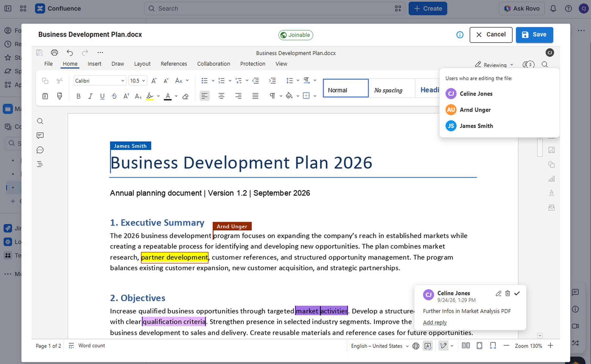
Task: Toggle underline formatting
Action: (102, 96)
